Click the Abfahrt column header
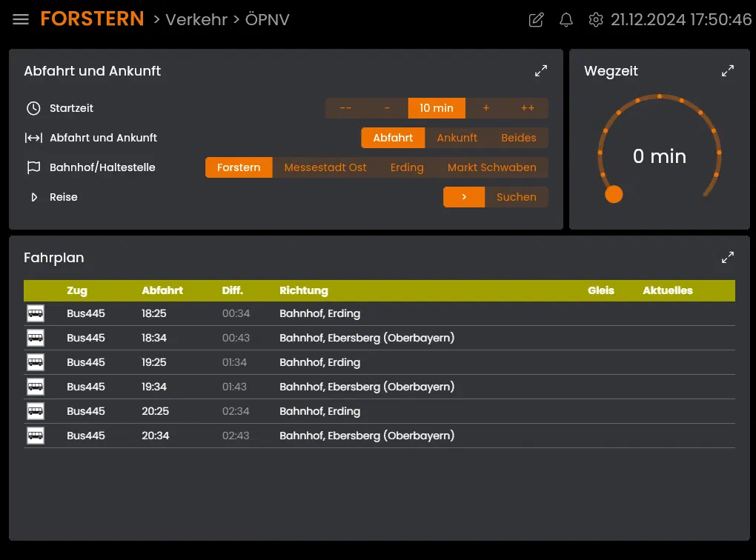The height and width of the screenshot is (560, 756). 162,290
